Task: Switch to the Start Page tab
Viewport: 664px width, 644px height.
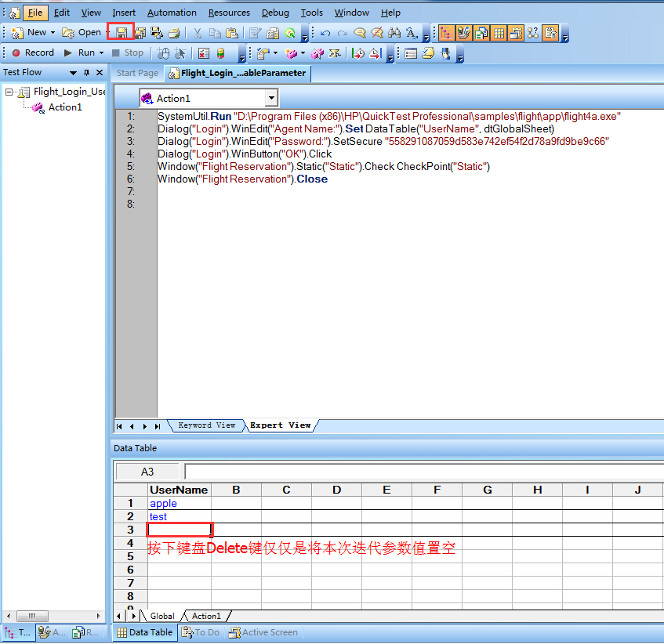Action: [137, 73]
